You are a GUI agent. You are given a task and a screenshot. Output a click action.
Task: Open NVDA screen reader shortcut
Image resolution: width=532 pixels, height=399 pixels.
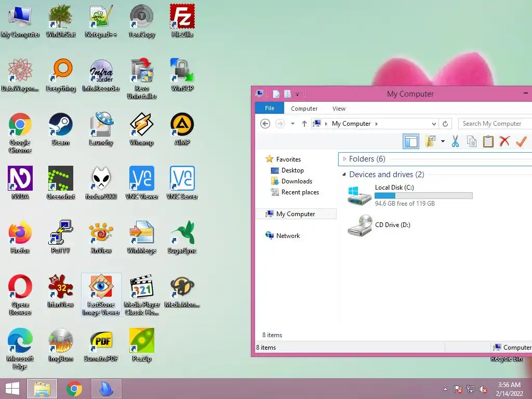[20, 182]
